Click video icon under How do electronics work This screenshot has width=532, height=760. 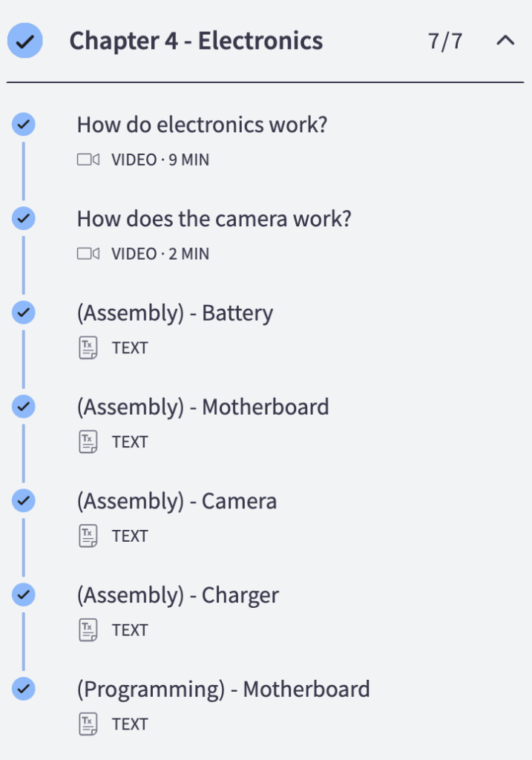[88, 160]
